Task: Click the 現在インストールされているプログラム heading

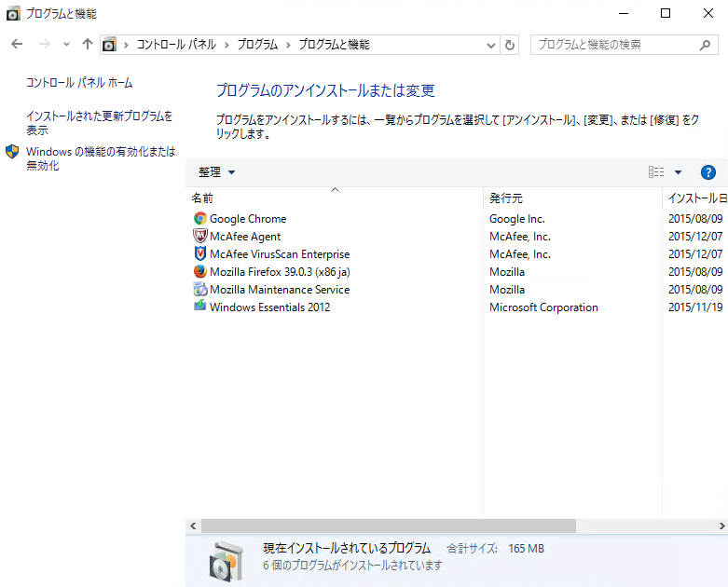Action: pyautogui.click(x=347, y=548)
